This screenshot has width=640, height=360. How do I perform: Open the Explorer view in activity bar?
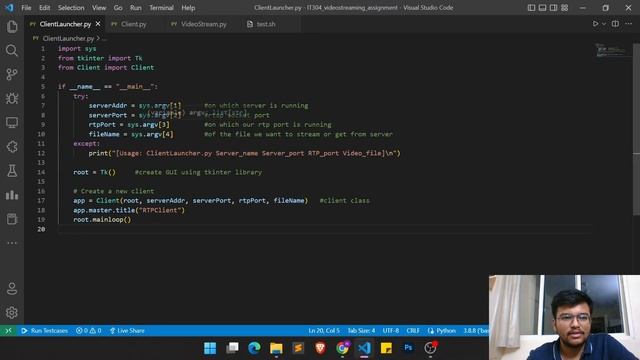coord(12,27)
